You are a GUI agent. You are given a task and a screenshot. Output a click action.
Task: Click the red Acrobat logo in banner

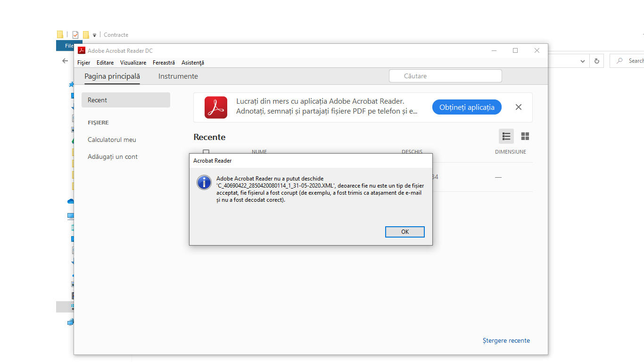pyautogui.click(x=216, y=107)
